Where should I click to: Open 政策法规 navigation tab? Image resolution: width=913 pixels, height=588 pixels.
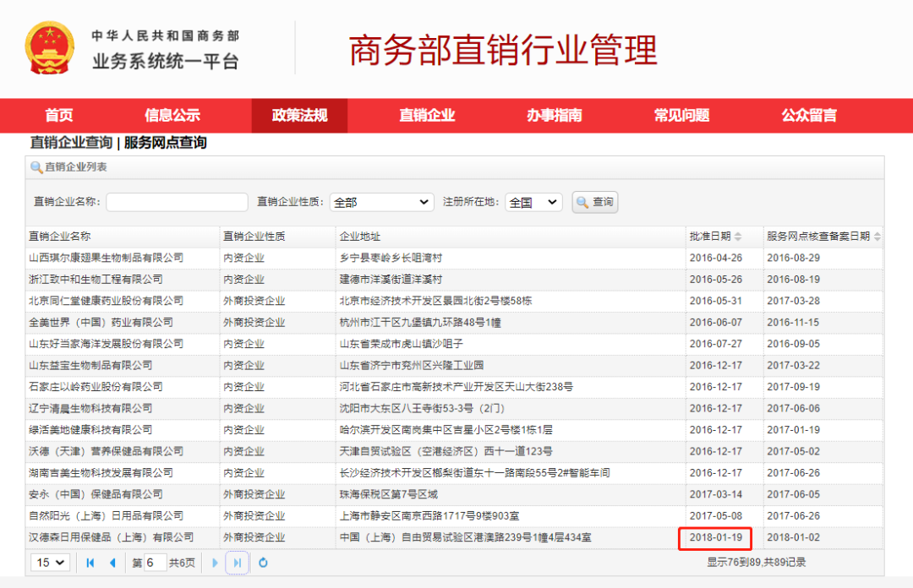pyautogui.click(x=300, y=116)
